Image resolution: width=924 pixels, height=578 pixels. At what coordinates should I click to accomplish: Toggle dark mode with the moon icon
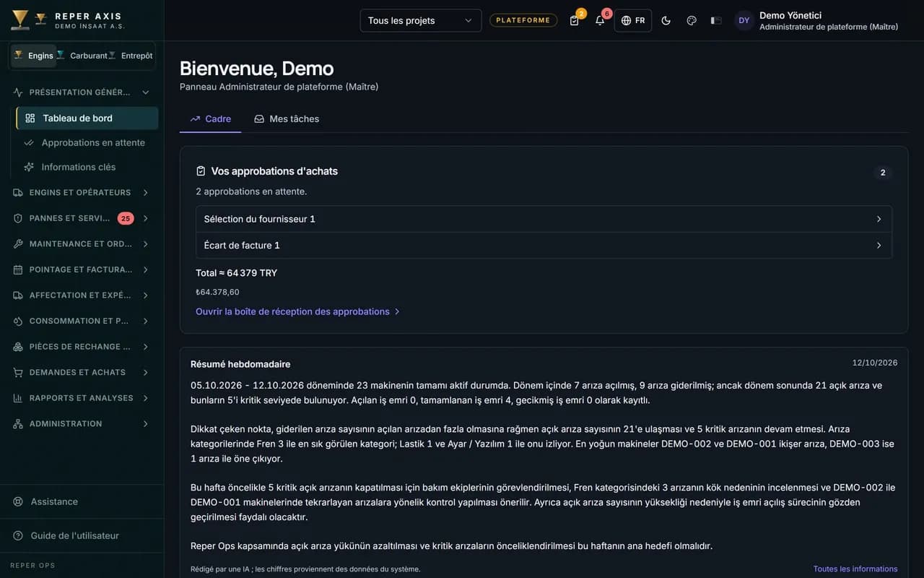pyautogui.click(x=666, y=20)
